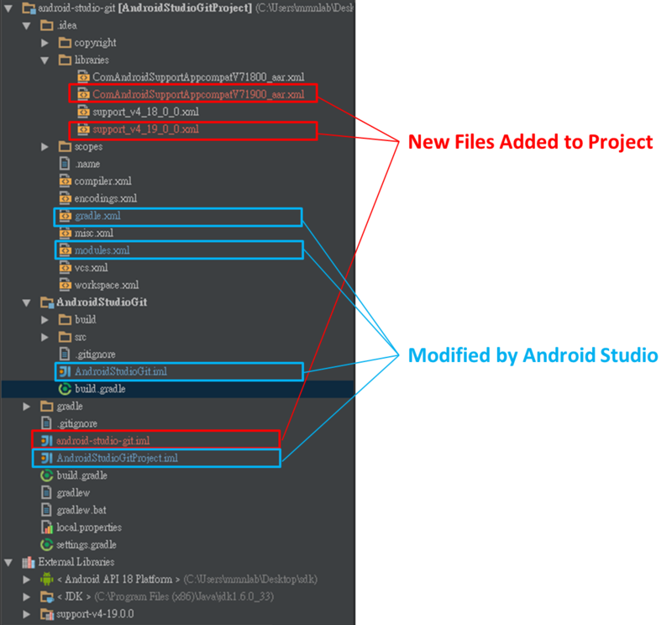Click the libraries folder icon
672x625 pixels.
(x=65, y=60)
